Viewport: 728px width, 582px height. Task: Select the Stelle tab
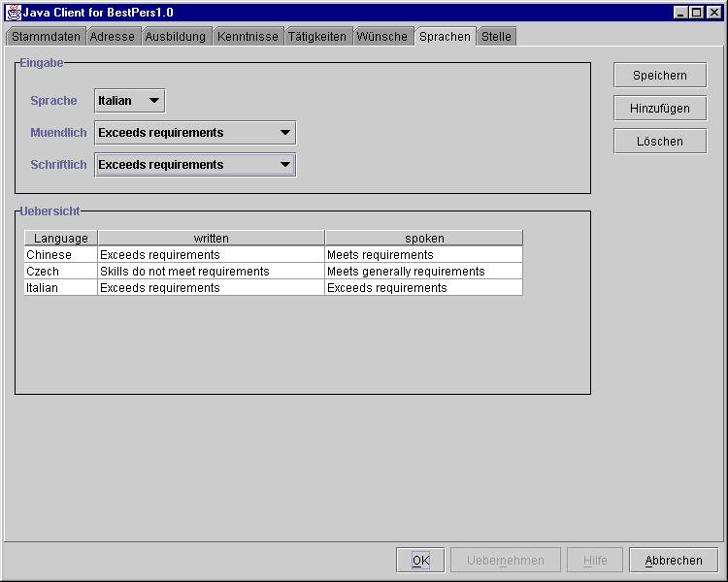tap(496, 37)
